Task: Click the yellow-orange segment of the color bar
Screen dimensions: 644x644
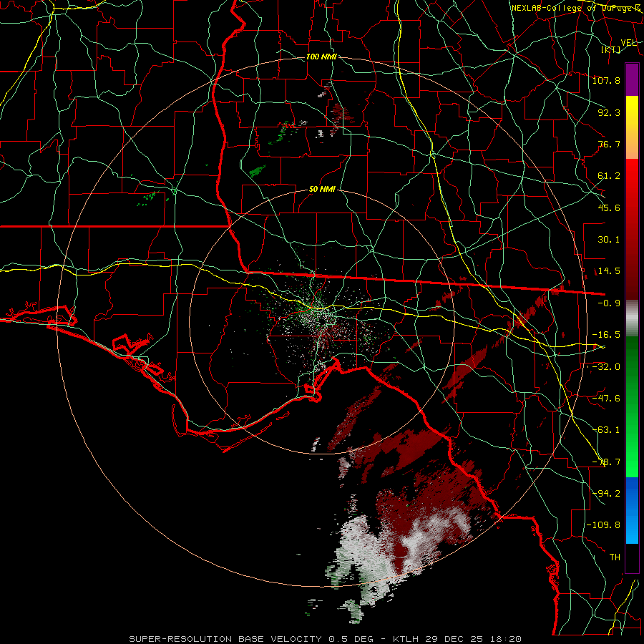Action: (632, 127)
